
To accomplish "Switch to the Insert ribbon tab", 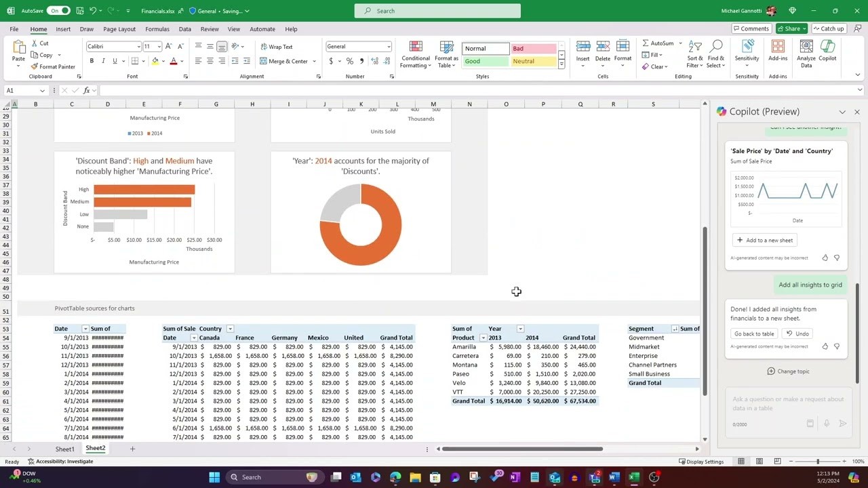I will pos(63,29).
